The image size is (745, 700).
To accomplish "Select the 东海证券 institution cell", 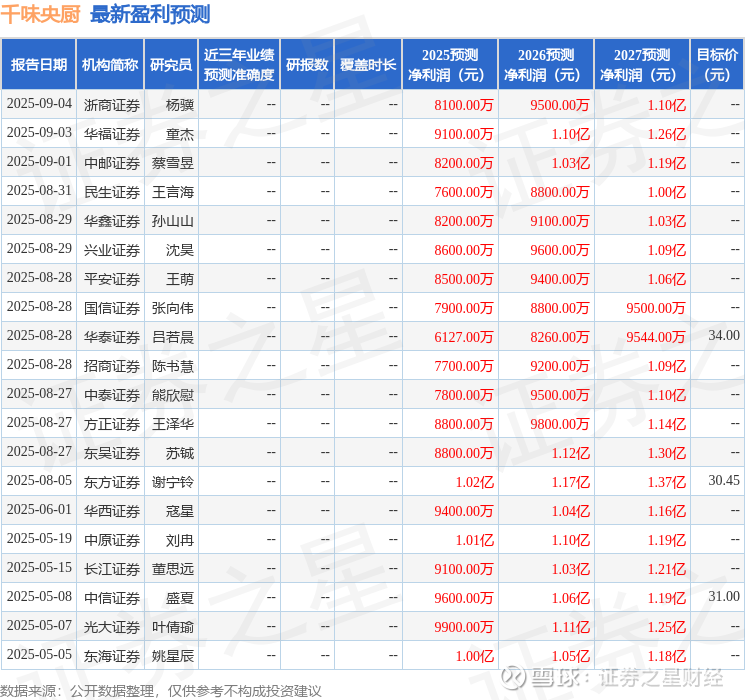I will point(112,655).
